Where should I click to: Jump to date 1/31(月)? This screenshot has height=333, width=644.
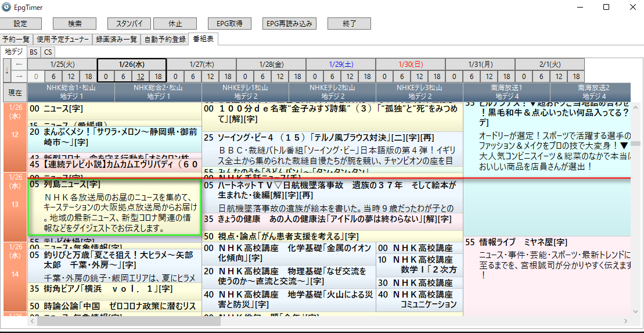tap(480, 65)
